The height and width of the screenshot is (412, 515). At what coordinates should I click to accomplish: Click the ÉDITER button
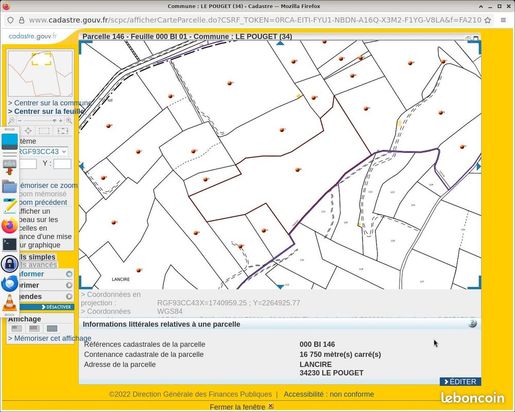[x=460, y=382]
